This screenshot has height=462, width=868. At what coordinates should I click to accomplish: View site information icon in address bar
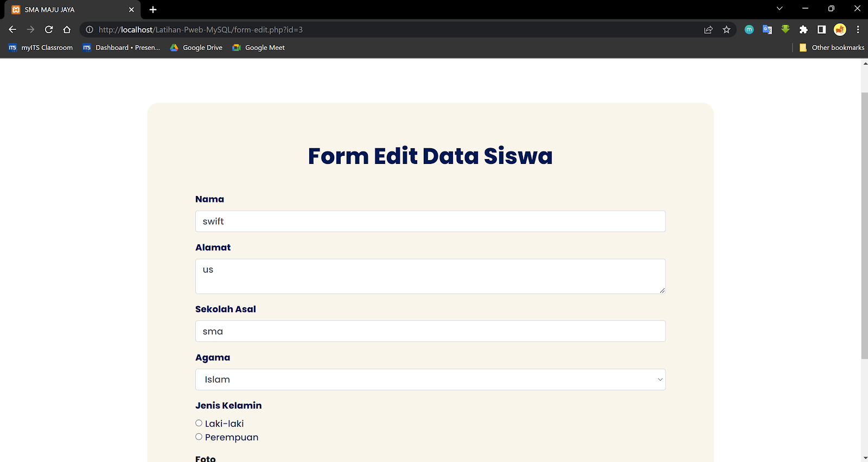(90, 30)
